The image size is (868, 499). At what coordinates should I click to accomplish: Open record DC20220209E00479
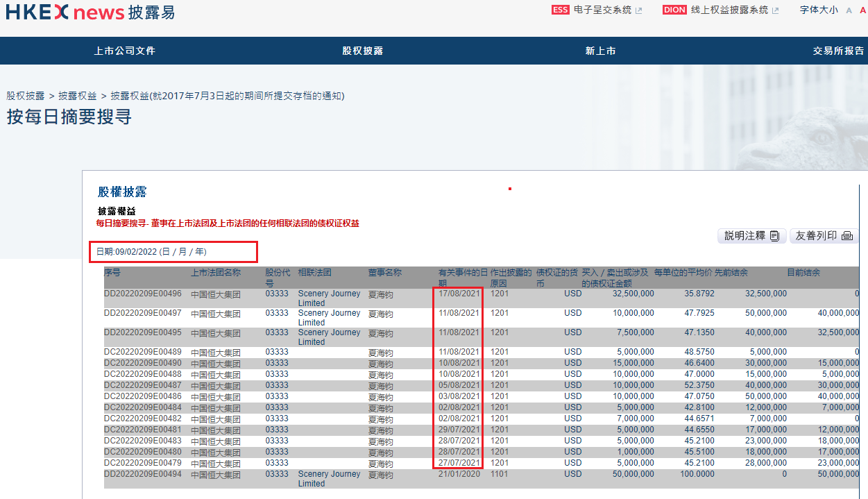click(x=143, y=463)
